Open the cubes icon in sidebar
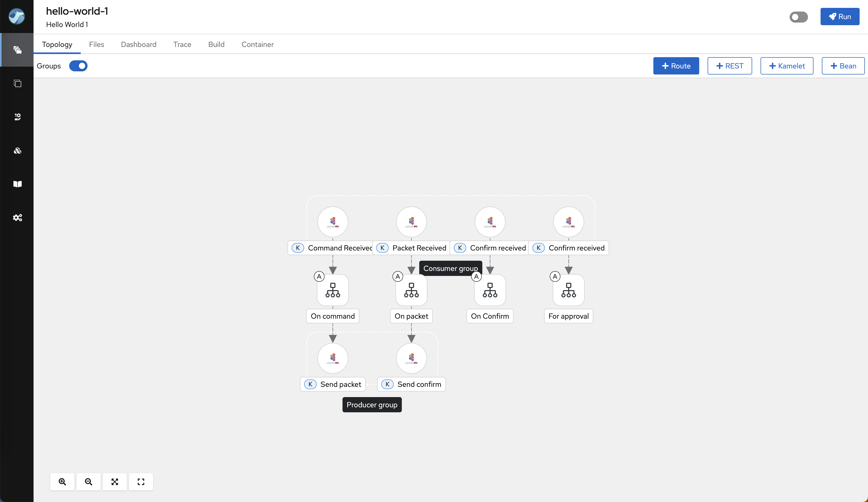The width and height of the screenshot is (868, 502). [17, 151]
